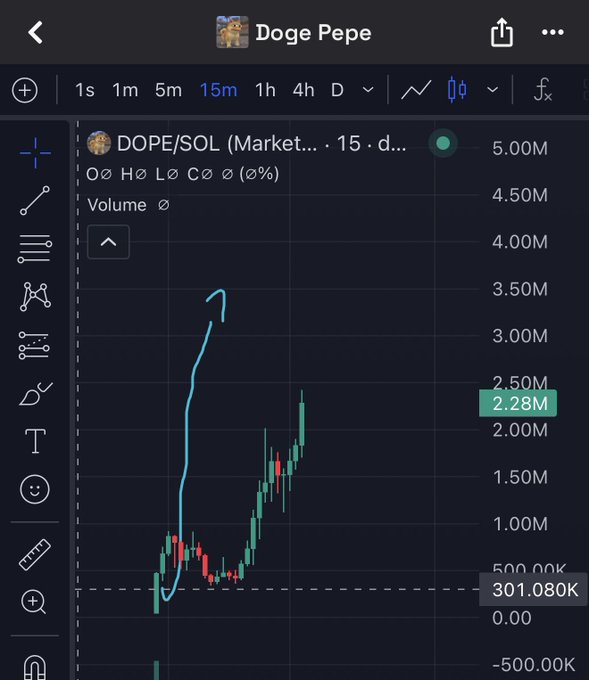Select the 4h timeframe
589x680 pixels.
(303, 90)
